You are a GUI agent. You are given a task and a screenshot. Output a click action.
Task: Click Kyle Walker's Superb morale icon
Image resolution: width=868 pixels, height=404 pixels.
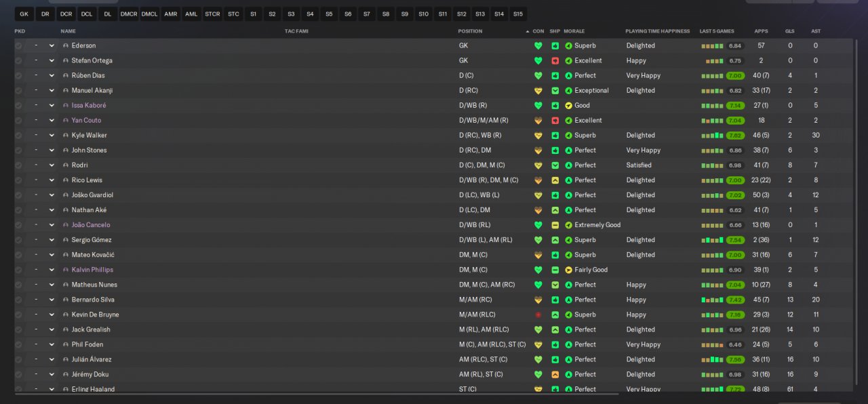568,136
